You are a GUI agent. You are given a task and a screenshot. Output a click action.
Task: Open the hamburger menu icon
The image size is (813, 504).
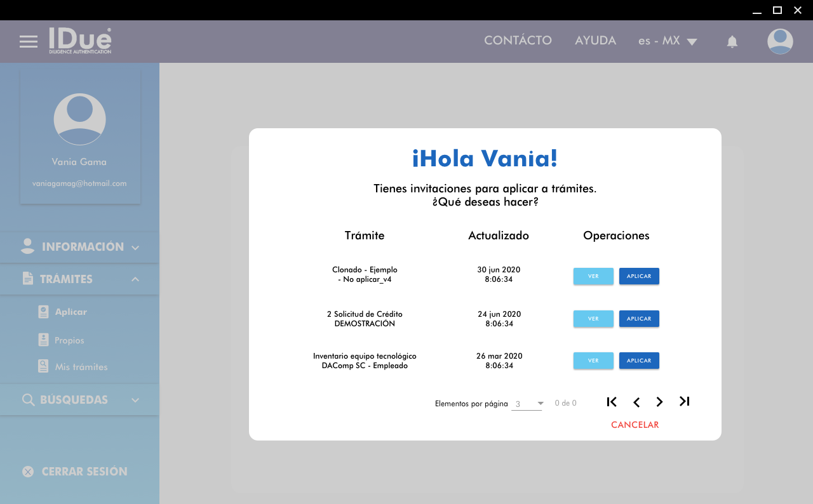[x=29, y=42]
